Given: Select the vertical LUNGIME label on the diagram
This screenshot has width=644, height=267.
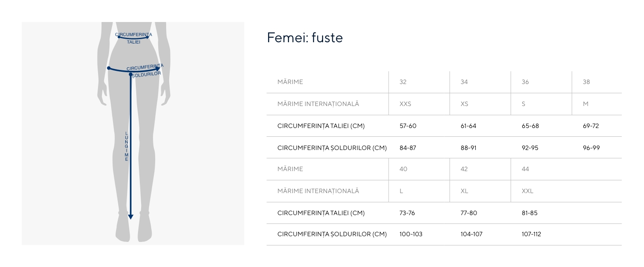Looking at the screenshot, I should click(x=127, y=146).
